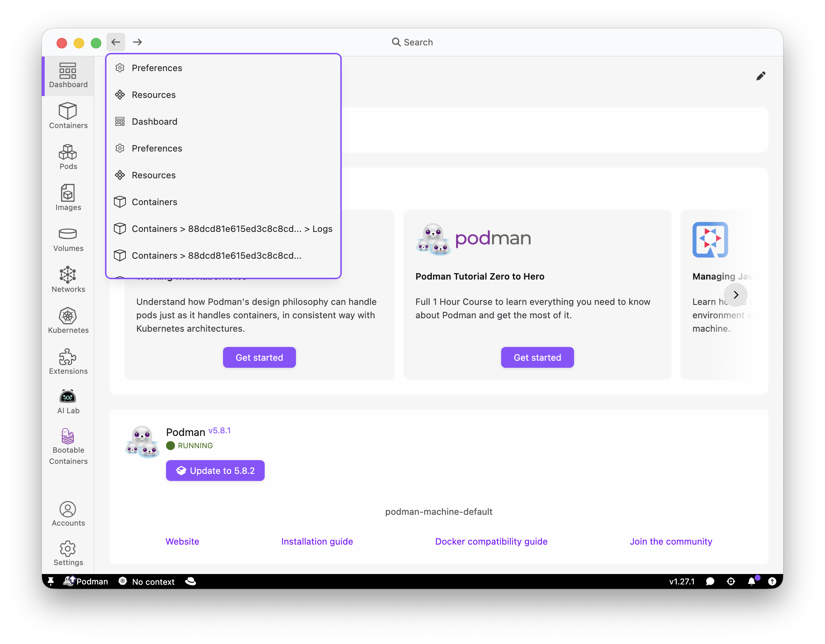Click Update to 5.8.2 button
This screenshot has height=644, width=825.
(215, 470)
